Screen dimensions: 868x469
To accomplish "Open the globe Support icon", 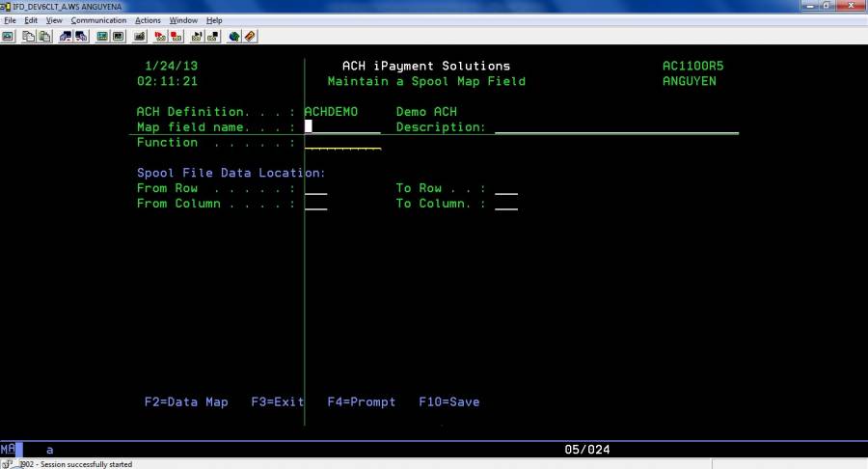I will pos(234,37).
